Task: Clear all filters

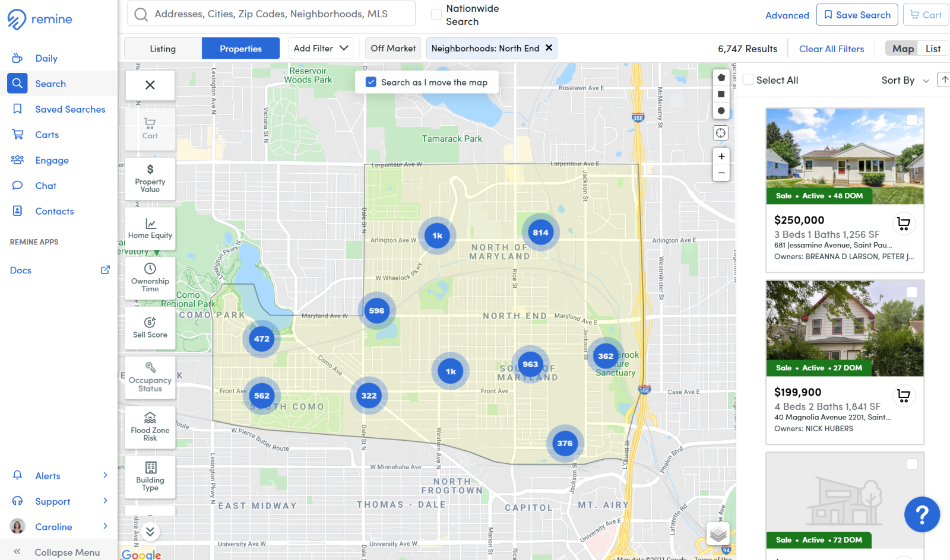Action: [831, 49]
